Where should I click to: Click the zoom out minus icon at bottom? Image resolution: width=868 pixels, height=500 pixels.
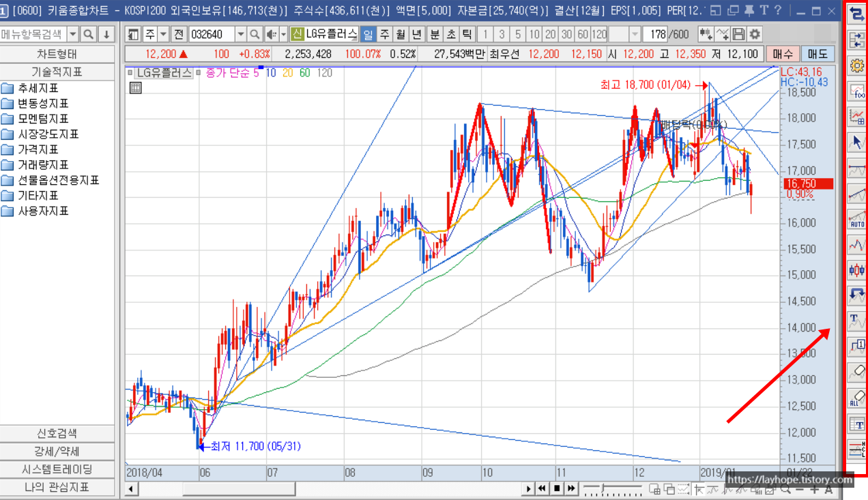tap(800, 488)
